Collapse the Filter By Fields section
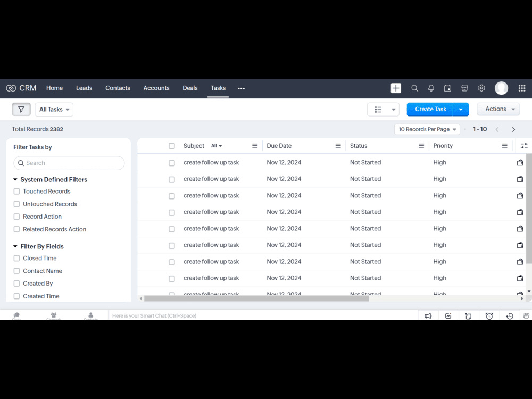 coord(15,246)
